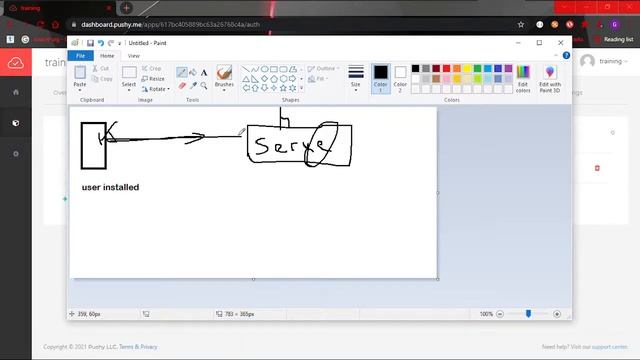Screen dimensions: 640x360
Task: Click the Undo arrow in Paint
Action: 101,43
